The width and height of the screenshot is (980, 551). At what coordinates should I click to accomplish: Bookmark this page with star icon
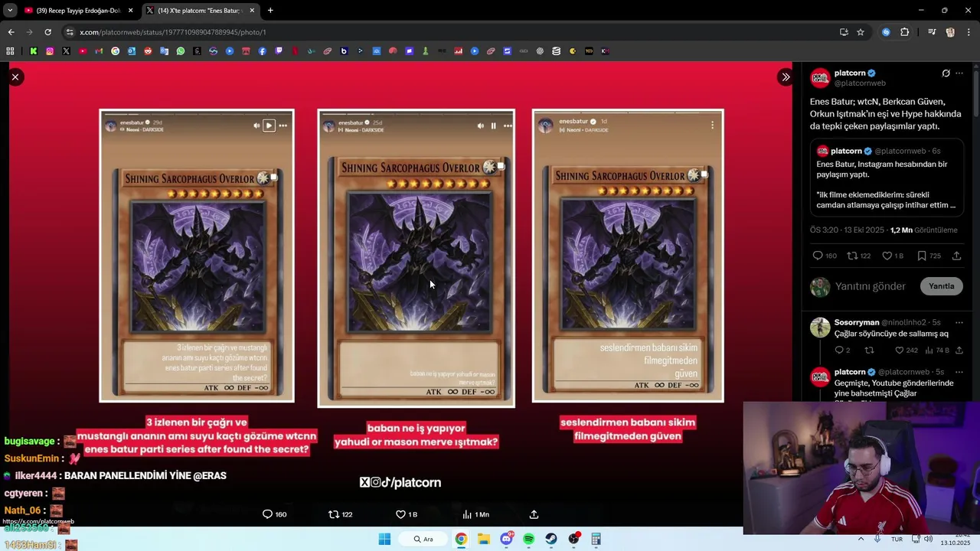click(x=861, y=32)
